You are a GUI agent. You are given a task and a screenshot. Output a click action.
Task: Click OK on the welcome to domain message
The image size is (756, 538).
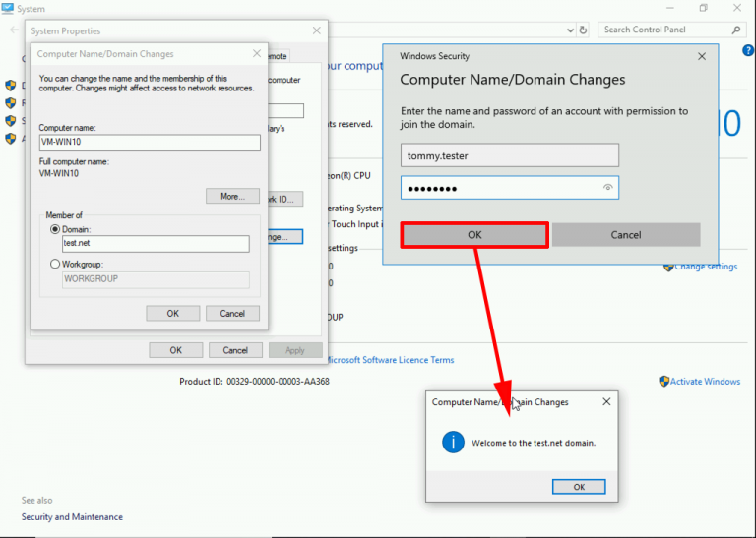(578, 487)
